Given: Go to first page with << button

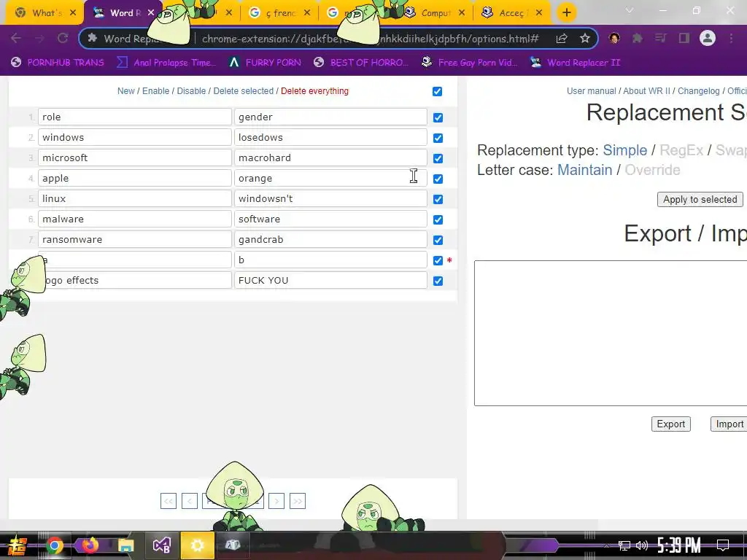Looking at the screenshot, I should [169, 501].
